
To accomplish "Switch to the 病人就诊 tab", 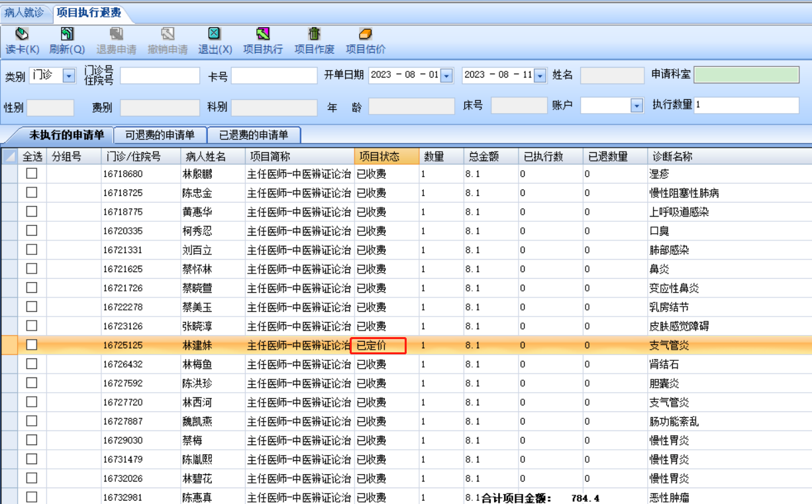I will (x=25, y=12).
